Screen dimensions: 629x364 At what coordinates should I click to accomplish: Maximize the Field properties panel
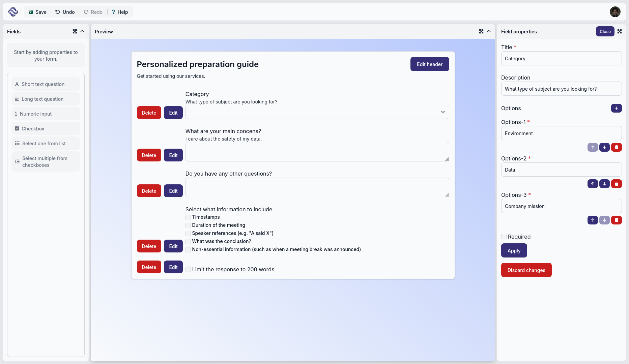pos(620,31)
